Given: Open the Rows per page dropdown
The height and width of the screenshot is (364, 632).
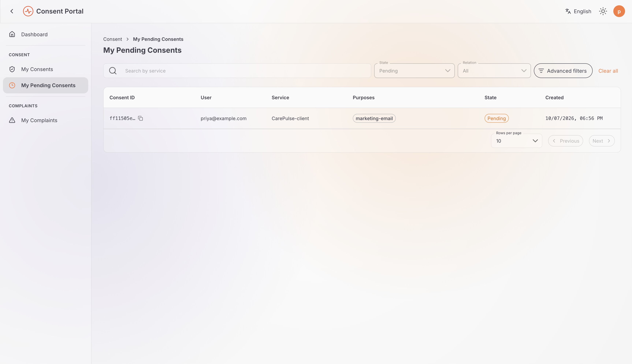Looking at the screenshot, I should click(x=516, y=141).
